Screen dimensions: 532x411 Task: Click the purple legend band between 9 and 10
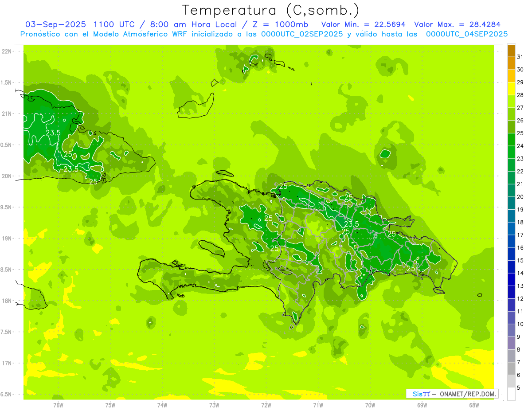click(x=511, y=330)
